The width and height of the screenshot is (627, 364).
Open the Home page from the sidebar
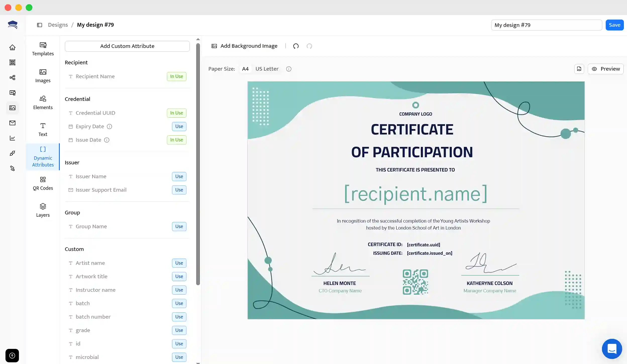(x=13, y=47)
